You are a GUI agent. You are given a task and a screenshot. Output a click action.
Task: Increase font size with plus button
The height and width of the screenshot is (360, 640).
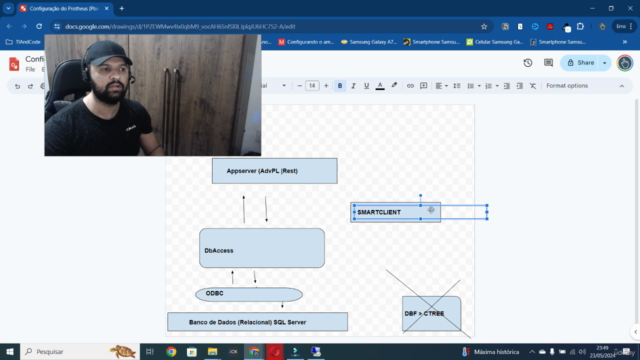click(x=326, y=86)
